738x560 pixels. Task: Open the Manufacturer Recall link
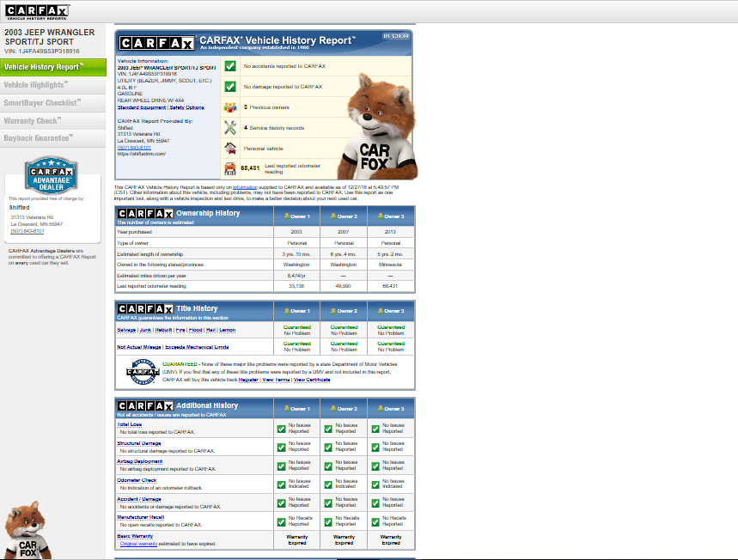coord(141,517)
